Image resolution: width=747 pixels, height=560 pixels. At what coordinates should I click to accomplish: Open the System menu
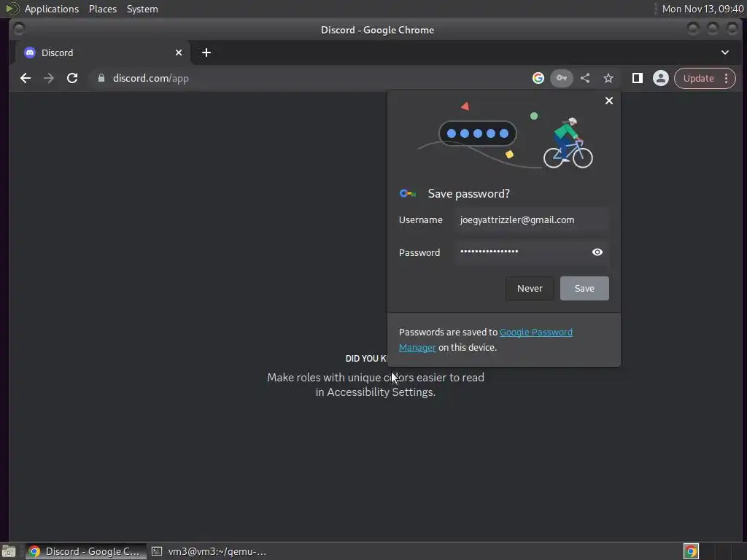click(x=142, y=9)
